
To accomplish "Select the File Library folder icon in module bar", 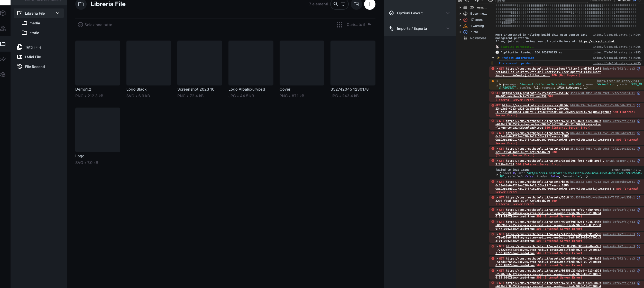I will coord(3,44).
